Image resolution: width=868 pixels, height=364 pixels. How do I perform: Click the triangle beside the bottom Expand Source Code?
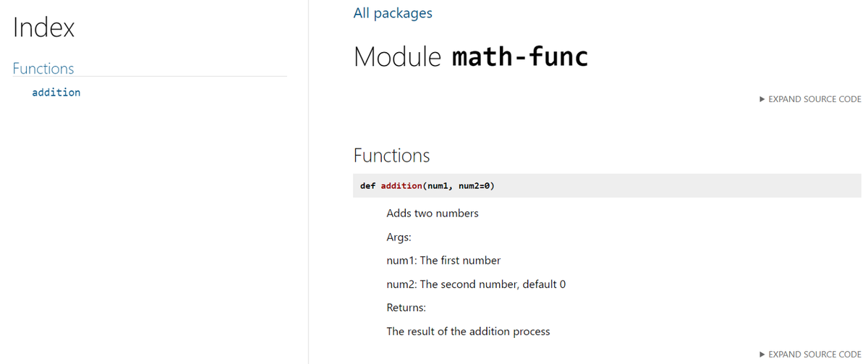[x=762, y=354]
